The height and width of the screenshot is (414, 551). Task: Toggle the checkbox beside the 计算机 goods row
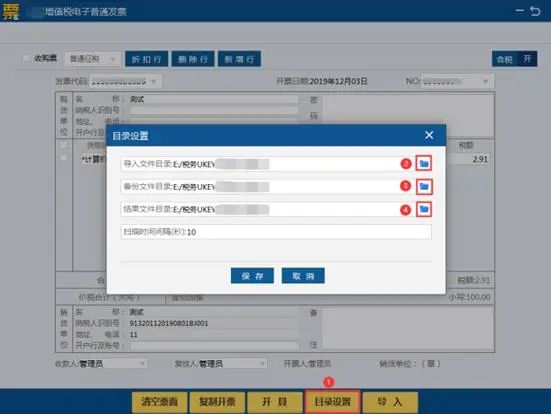[64, 158]
